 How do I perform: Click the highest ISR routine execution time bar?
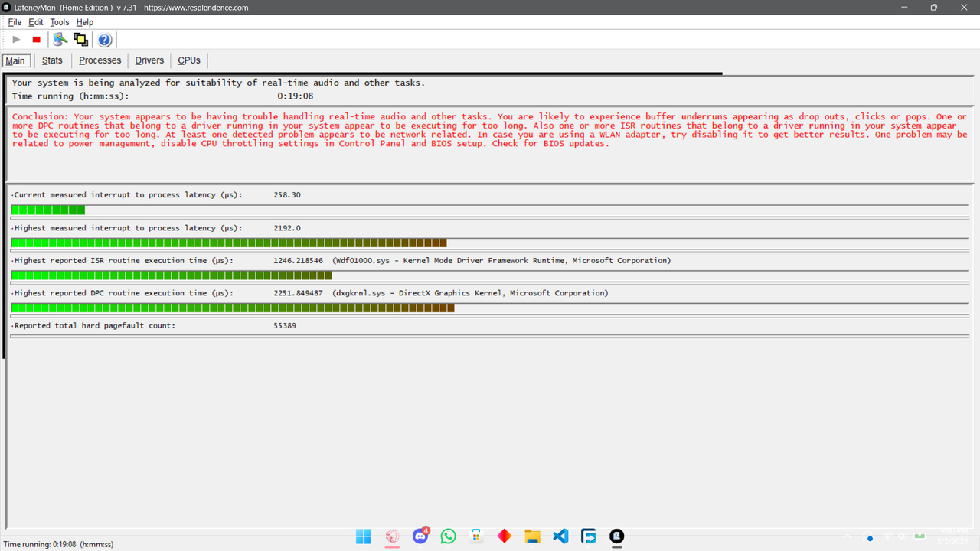[x=171, y=275]
